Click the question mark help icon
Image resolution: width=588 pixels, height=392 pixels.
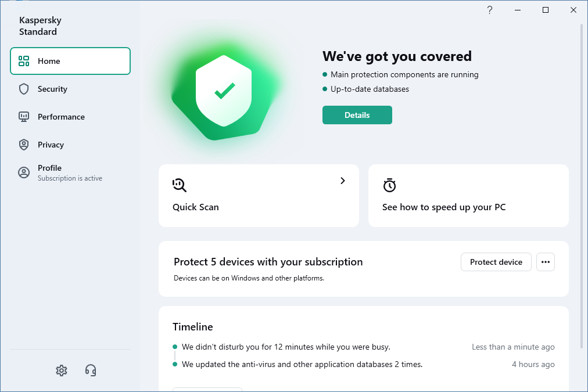click(490, 10)
